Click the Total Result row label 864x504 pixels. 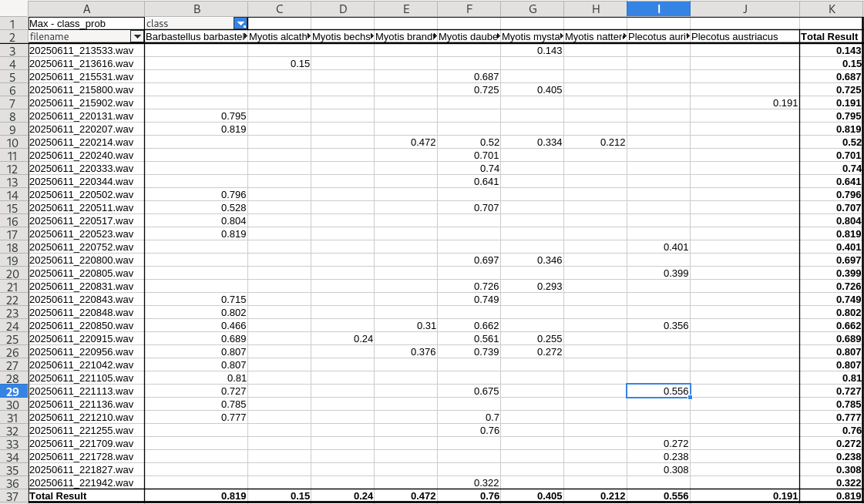(86, 496)
